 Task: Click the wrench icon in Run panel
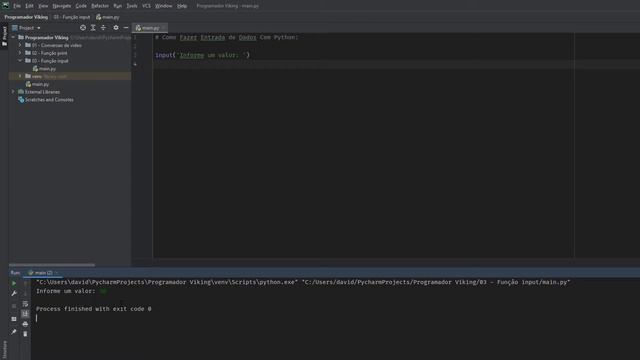pos(14,293)
